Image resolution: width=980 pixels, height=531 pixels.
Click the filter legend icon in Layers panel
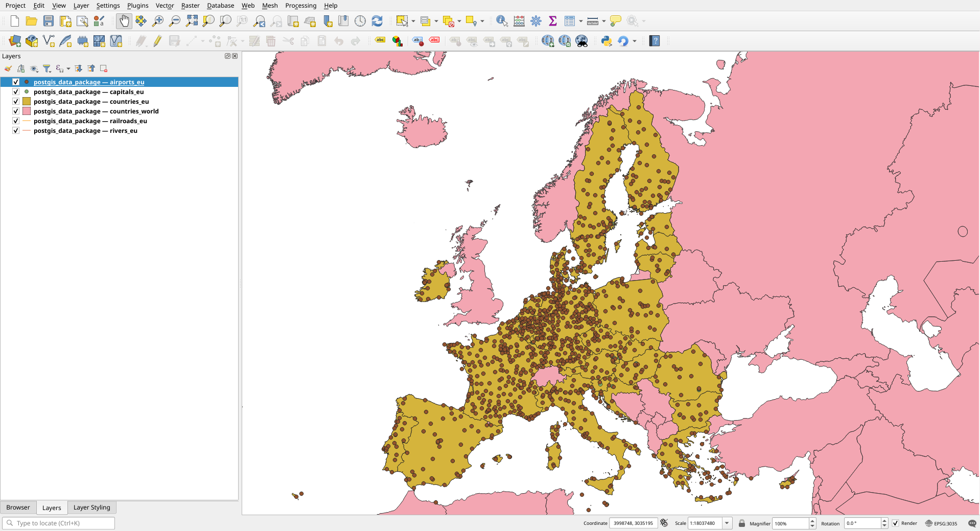pyautogui.click(x=47, y=68)
